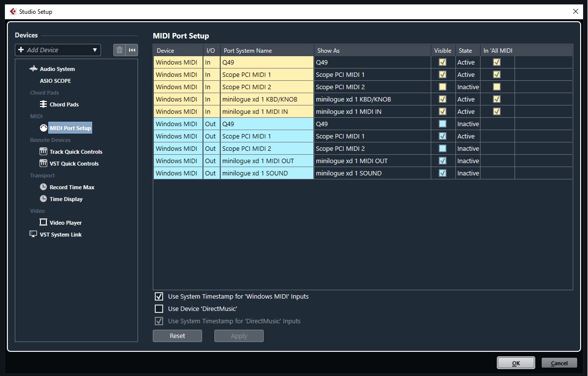This screenshot has width=588, height=376.
Task: Click State Active of Q49 input
Action: click(x=468, y=62)
